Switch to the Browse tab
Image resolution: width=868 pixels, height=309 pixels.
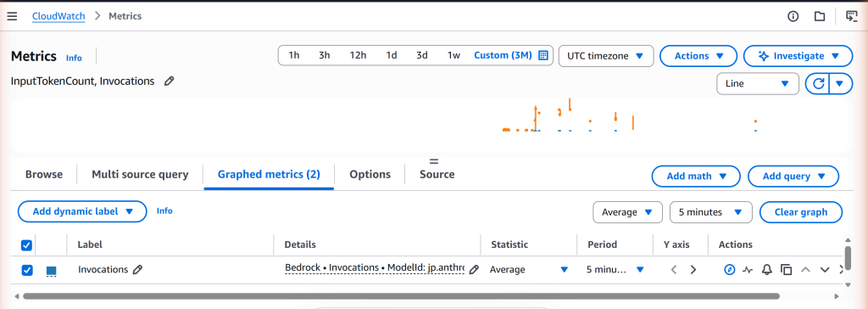click(x=44, y=174)
